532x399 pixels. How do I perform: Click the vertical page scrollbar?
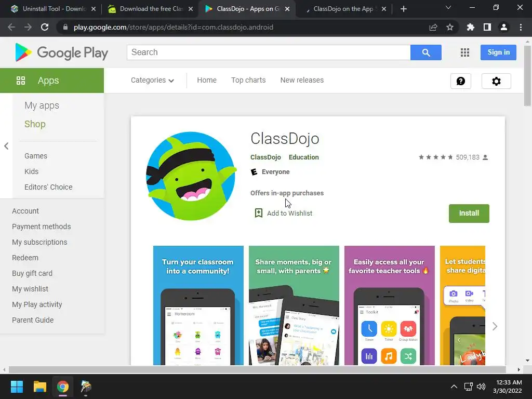[527, 76]
